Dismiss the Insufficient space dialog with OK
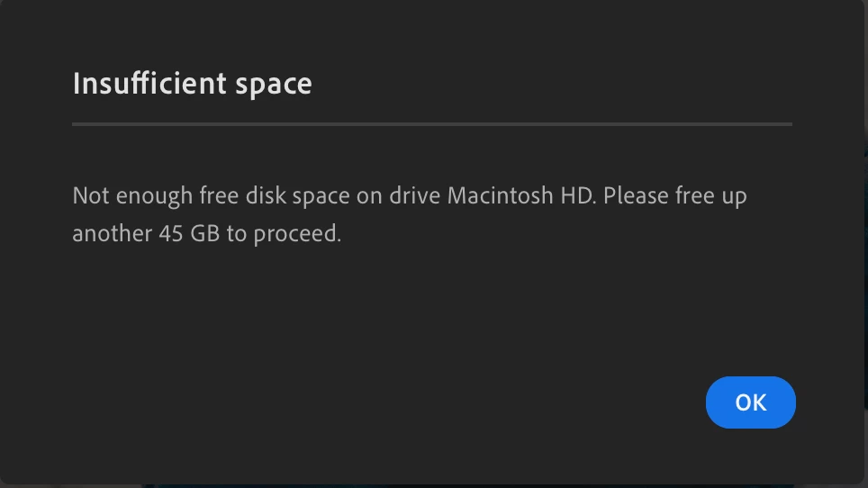This screenshot has height=488, width=868. 751,402
